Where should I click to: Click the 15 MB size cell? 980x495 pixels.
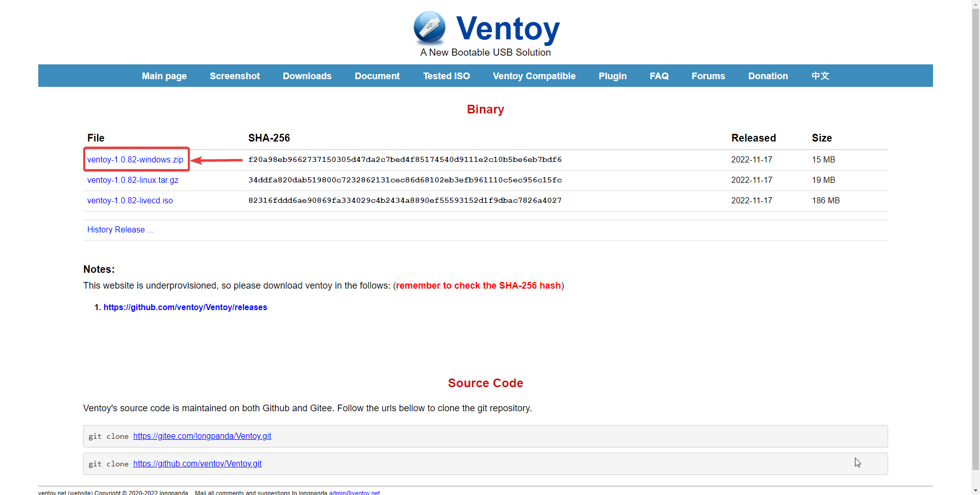point(823,160)
